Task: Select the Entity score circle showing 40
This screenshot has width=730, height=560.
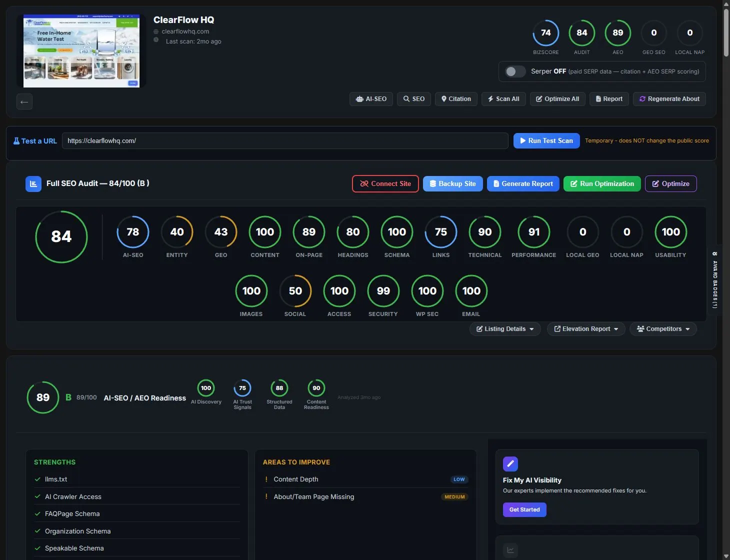Action: pos(177,232)
